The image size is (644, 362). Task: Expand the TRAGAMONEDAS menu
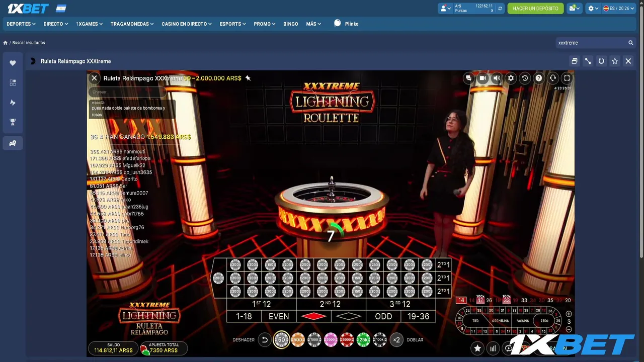tap(132, 24)
